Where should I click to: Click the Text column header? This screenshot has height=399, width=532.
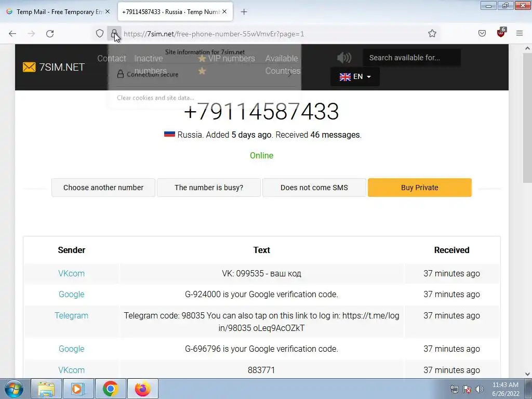click(x=262, y=250)
